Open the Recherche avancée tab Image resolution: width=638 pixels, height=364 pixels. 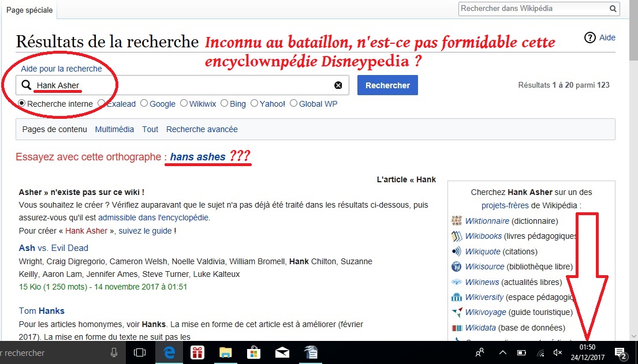coord(202,129)
